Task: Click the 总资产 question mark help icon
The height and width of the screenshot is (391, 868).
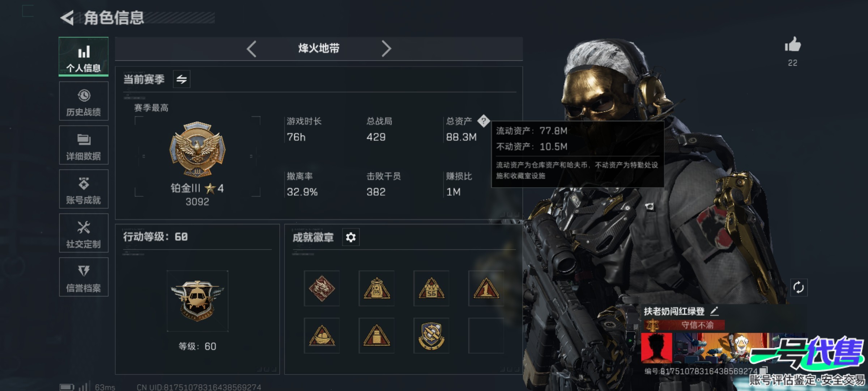Action: point(484,121)
